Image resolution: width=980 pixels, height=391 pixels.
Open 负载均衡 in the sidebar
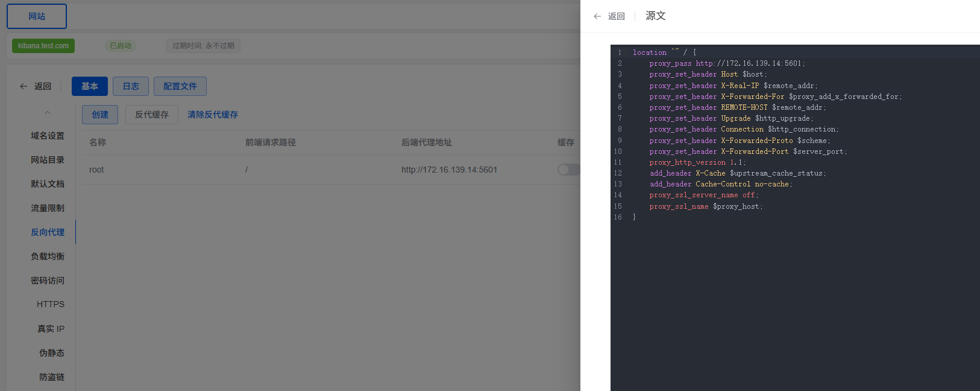48,256
